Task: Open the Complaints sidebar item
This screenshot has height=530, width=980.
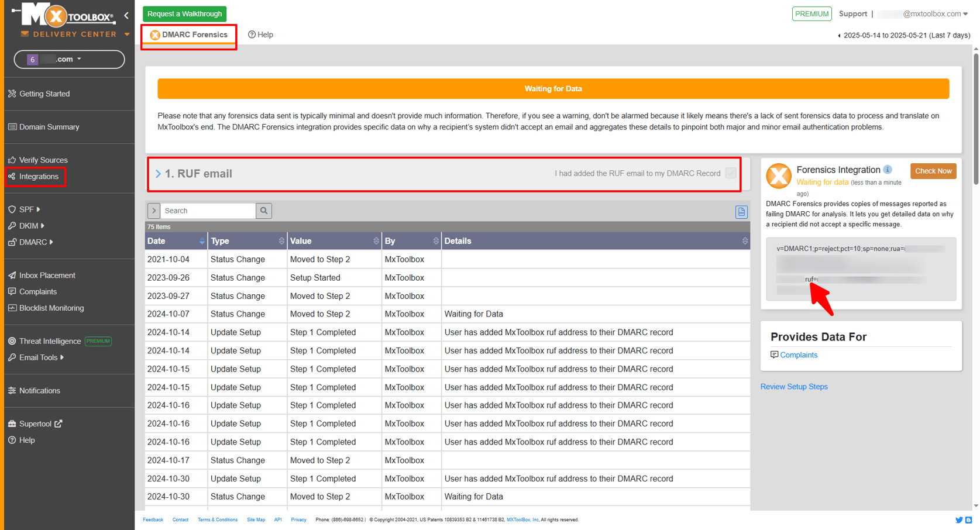Action: (x=38, y=291)
